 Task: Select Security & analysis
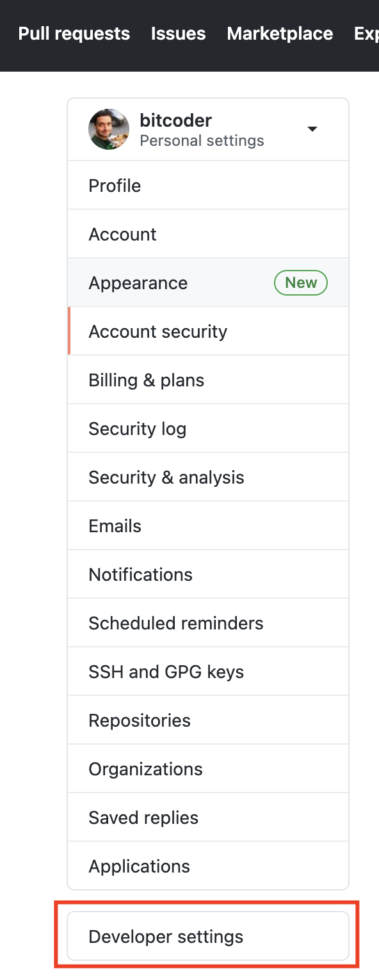tap(208, 477)
